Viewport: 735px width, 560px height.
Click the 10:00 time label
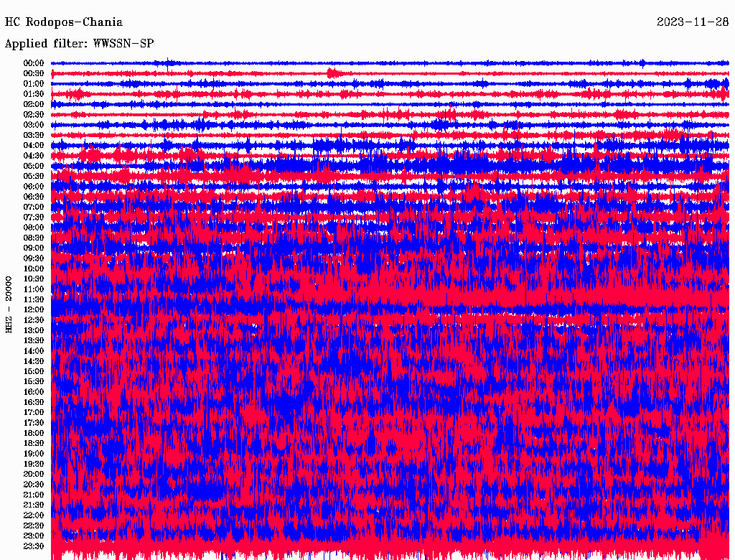(34, 269)
